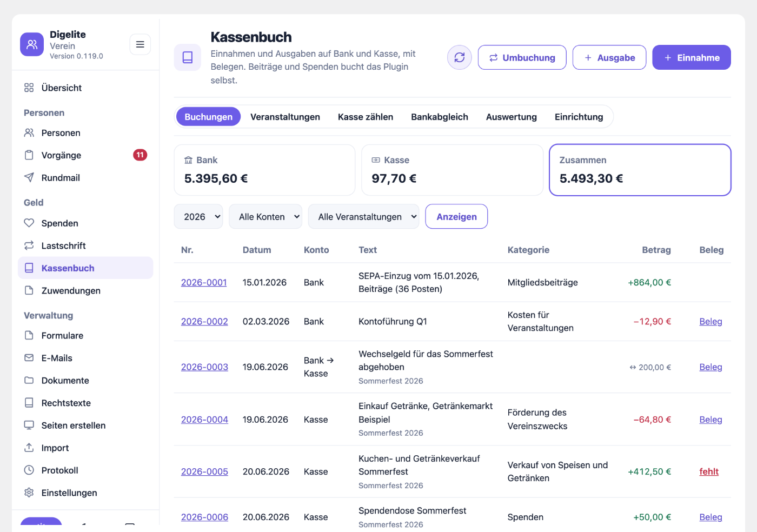Open Zuwendungen in sidebar
Screen dimensions: 757x532
(x=85, y=291)
